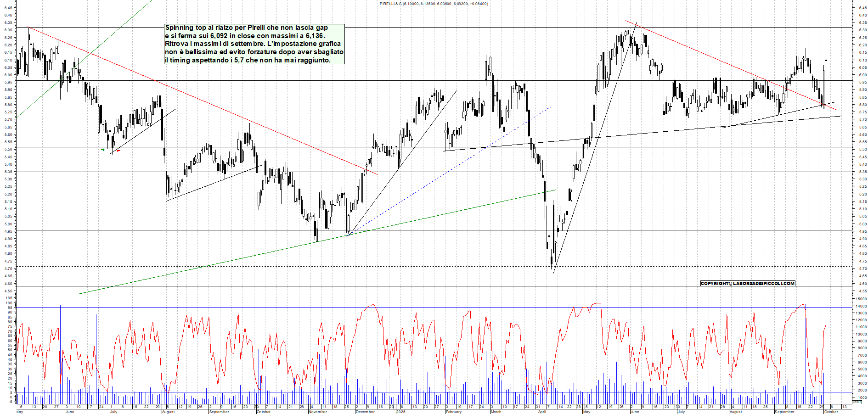Click the COPYRIGHT laborsadeipiccoli.com label
The image size is (868, 414).
click(x=747, y=283)
